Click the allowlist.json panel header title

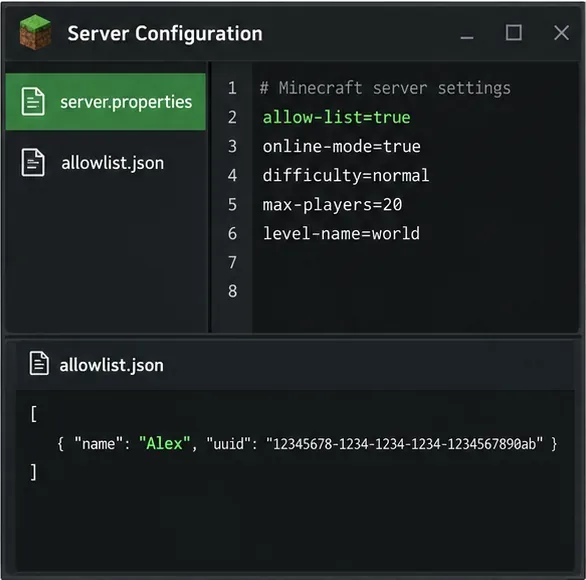[111, 365]
